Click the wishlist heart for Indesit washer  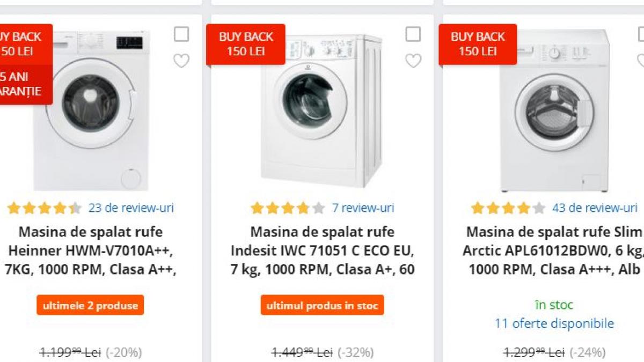(x=413, y=62)
